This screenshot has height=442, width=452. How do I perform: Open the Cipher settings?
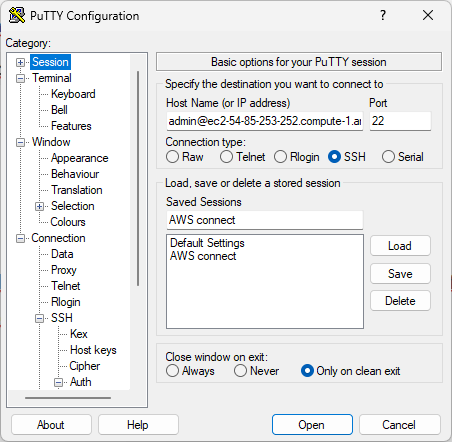tap(85, 366)
